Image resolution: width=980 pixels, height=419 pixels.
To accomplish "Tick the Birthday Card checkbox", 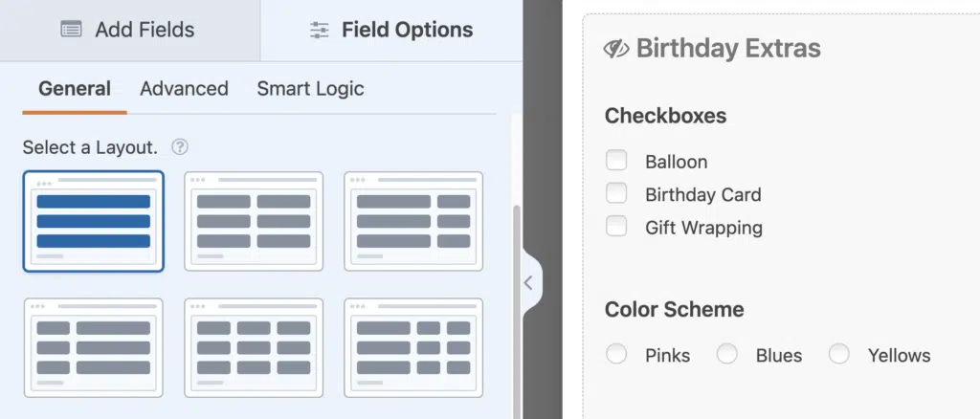I will tap(616, 193).
